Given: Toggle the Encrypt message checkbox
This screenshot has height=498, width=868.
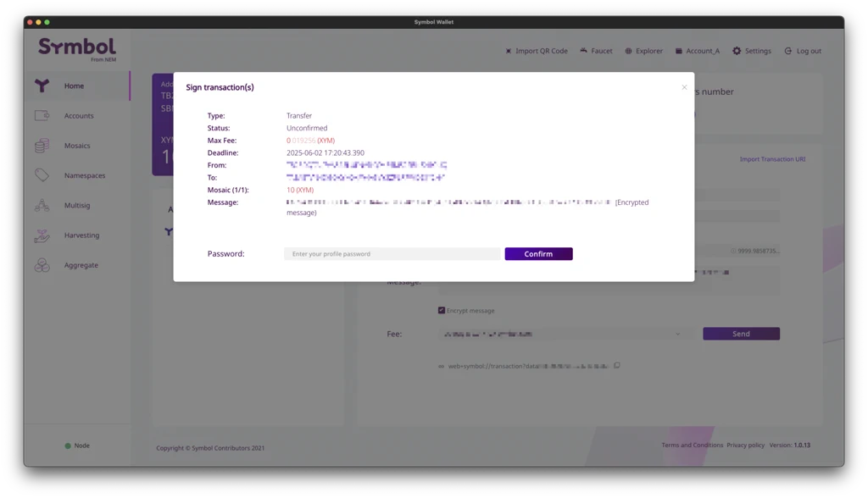Looking at the screenshot, I should 441,311.
